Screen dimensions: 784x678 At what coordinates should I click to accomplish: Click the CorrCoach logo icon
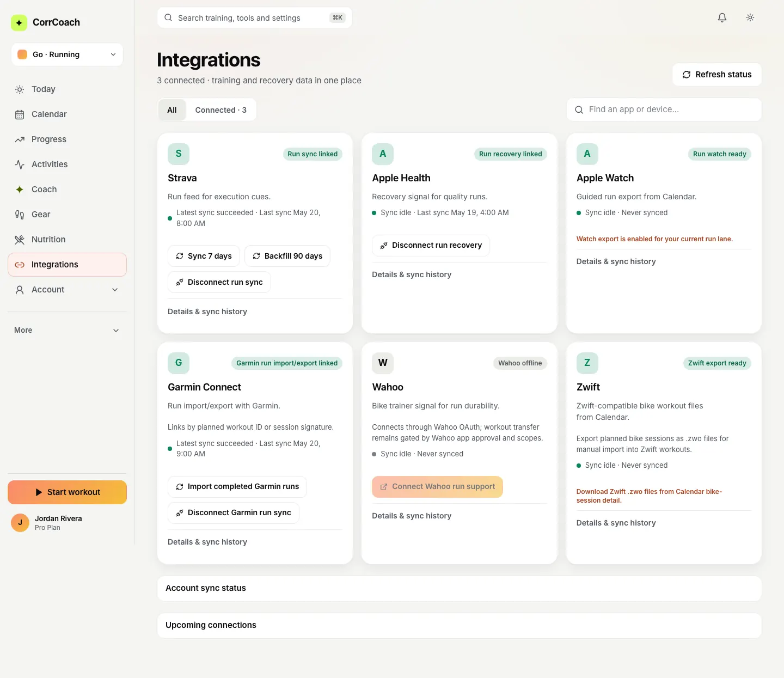pyautogui.click(x=19, y=22)
